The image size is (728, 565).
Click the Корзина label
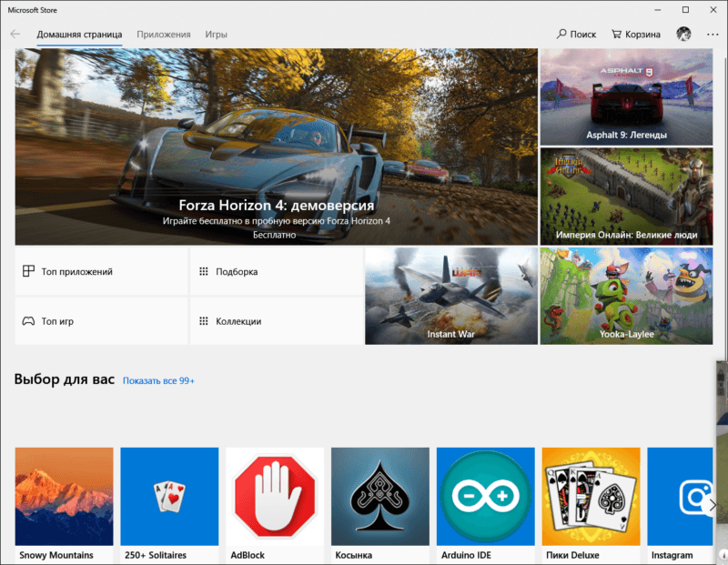click(x=642, y=35)
